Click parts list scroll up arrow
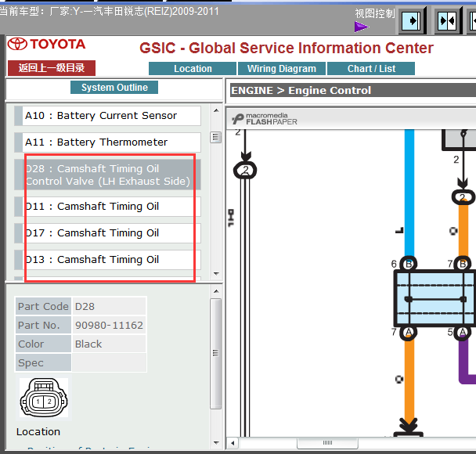The image size is (476, 454). (x=216, y=110)
